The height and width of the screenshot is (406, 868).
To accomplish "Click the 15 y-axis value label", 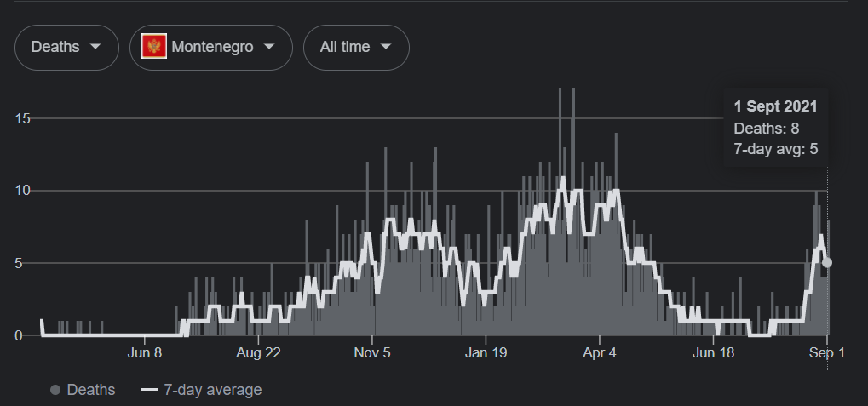I will click(24, 118).
